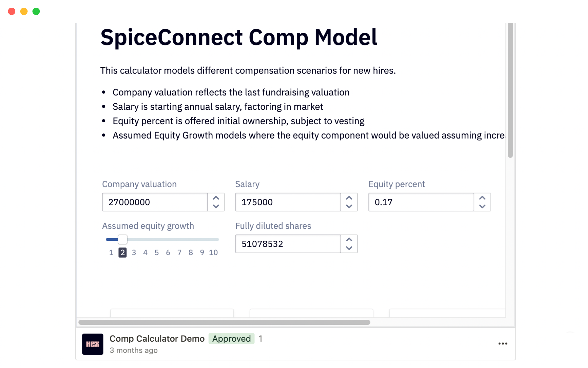Set equity growth slider to 10
Viewport: 588px width, 368px height.
(x=213, y=252)
